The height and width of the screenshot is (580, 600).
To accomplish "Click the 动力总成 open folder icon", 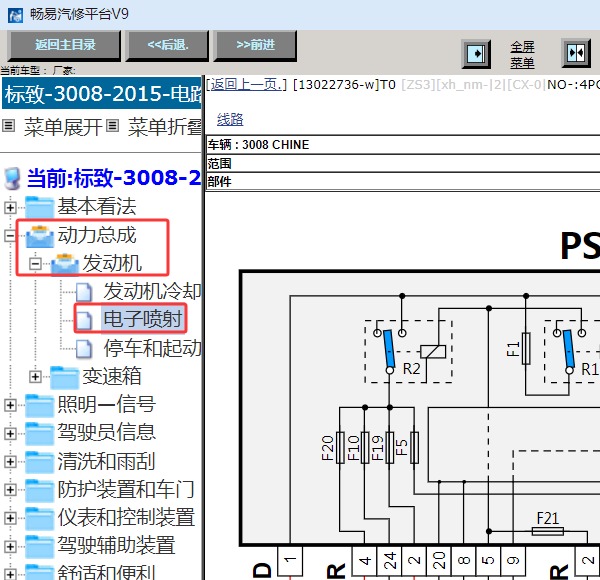I will point(39,236).
